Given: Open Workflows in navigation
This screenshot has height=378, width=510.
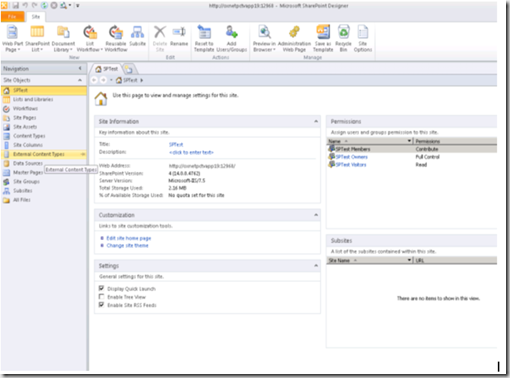Looking at the screenshot, I should click(44, 108).
